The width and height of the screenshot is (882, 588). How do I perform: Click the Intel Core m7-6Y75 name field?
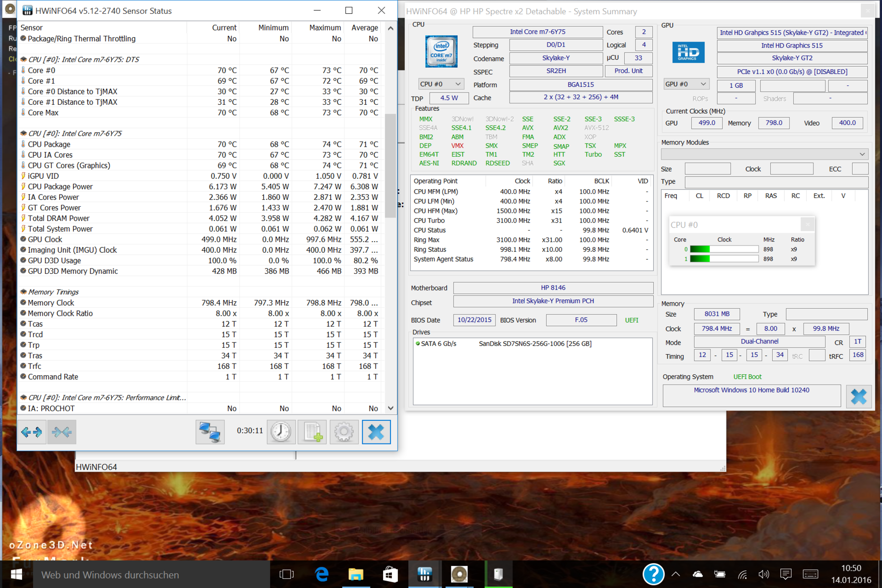538,32
